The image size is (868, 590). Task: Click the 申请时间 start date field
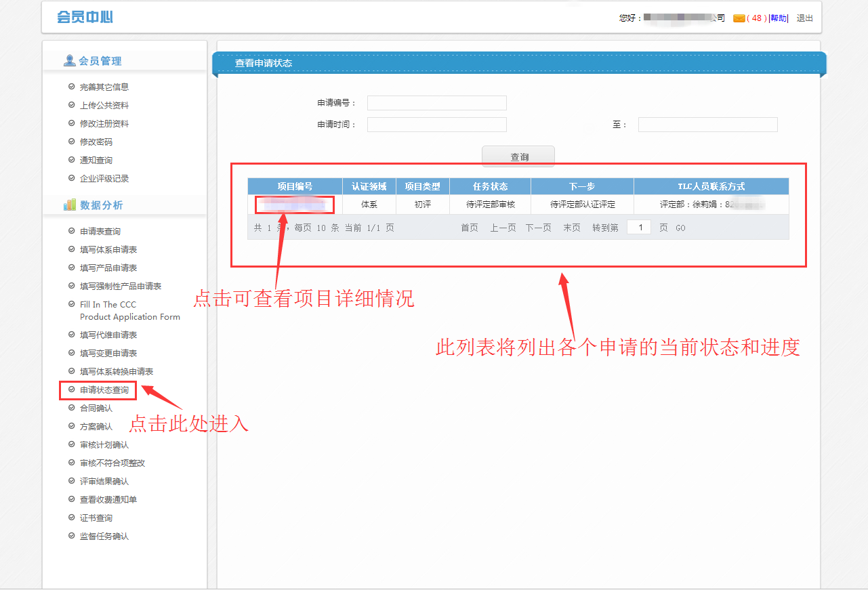[x=436, y=125]
